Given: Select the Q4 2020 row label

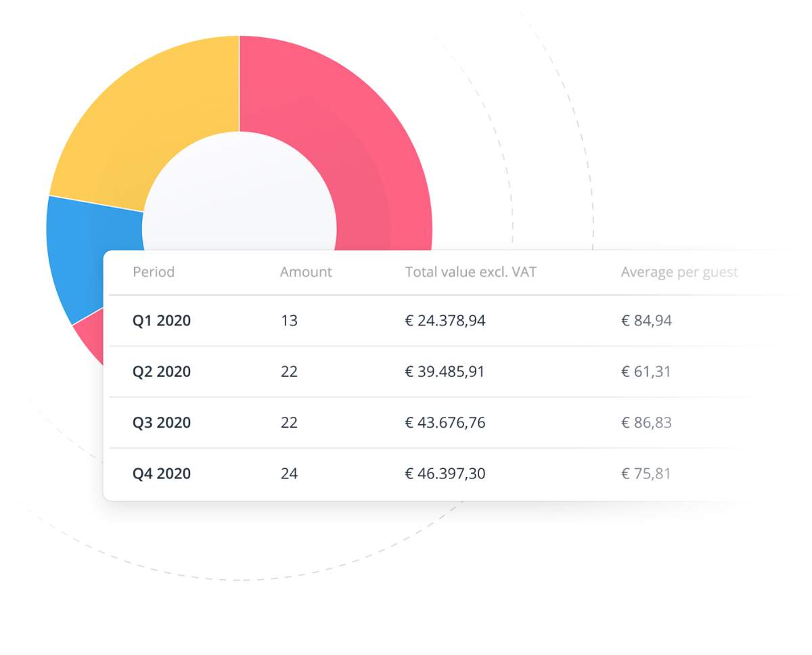Looking at the screenshot, I should tap(162, 474).
